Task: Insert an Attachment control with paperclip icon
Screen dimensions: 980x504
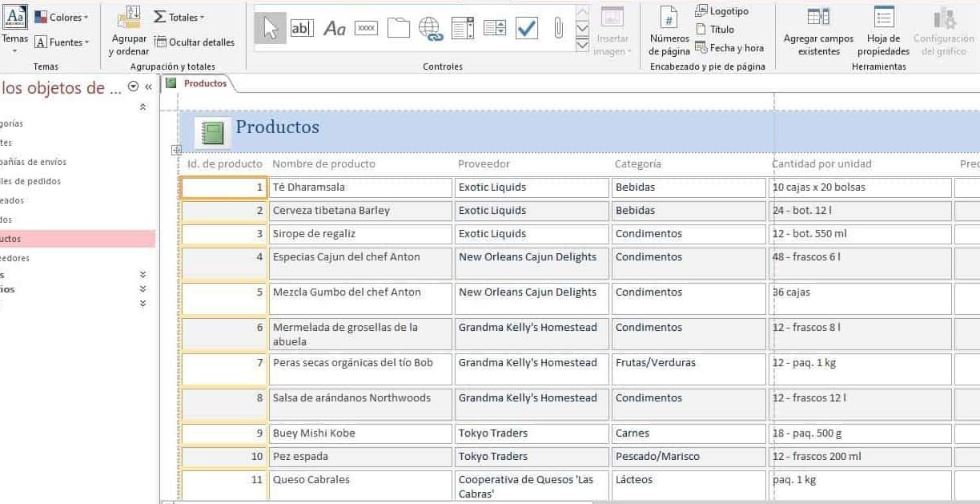Action: point(558,28)
